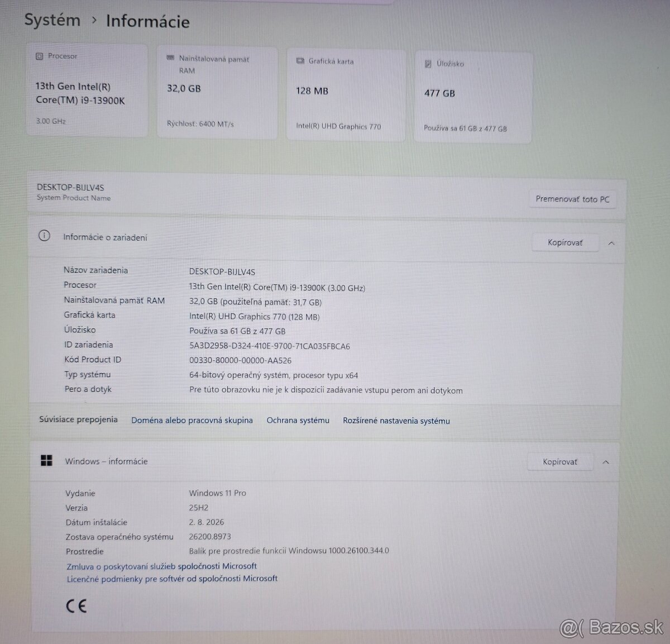
Task: Select the Názov zariadenia value DESKTOP-BIJLV4S
Action: (x=222, y=272)
